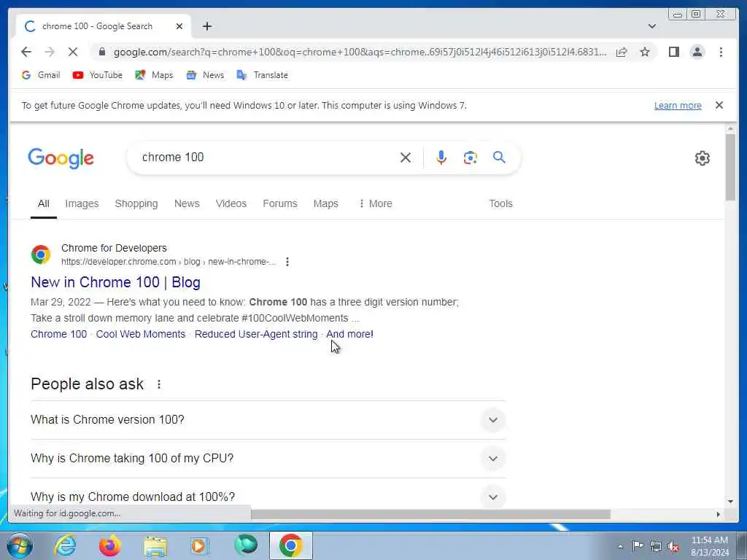Dismiss the Windows 7 update notice bar
The height and width of the screenshot is (560, 747).
click(719, 105)
